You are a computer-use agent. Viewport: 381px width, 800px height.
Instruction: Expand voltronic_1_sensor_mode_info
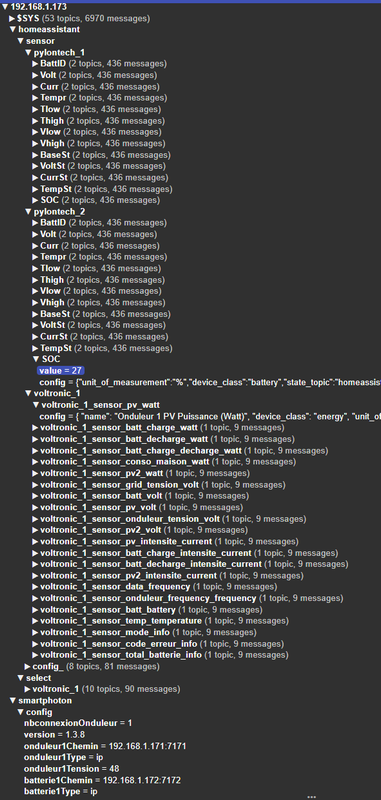tap(35, 632)
